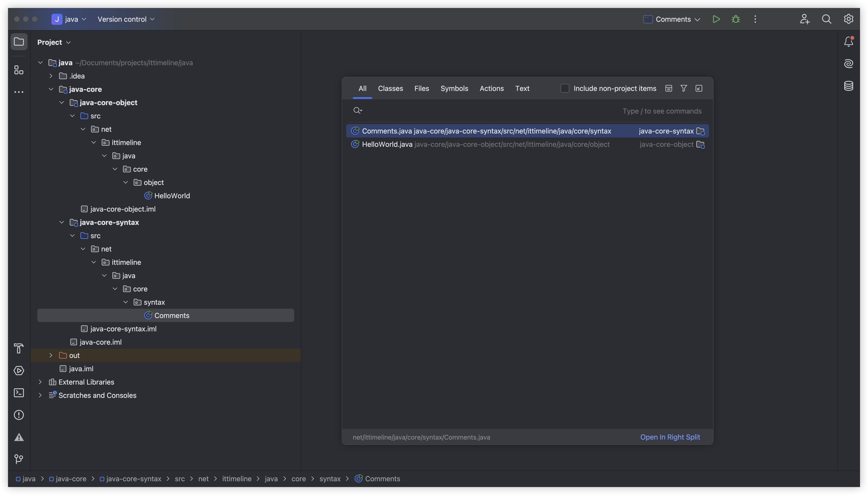Toggle the preview panel icon in search
The height and width of the screenshot is (495, 868).
(668, 88)
